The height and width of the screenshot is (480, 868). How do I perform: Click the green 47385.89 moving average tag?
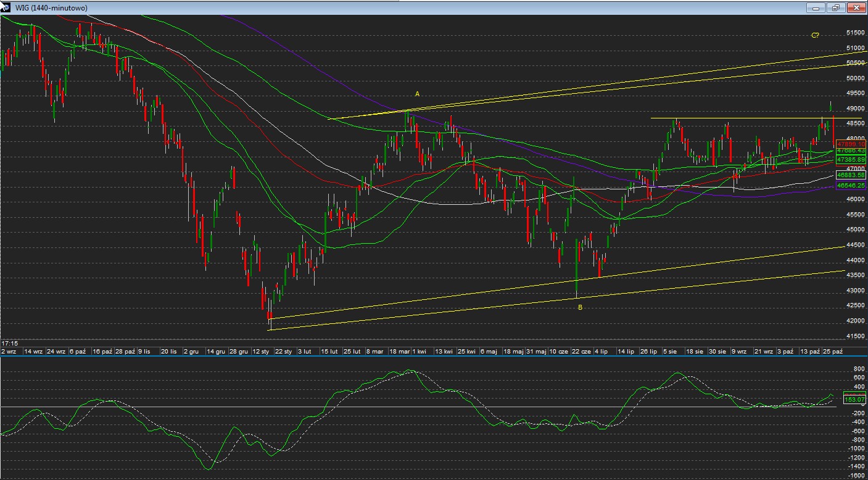(x=851, y=160)
